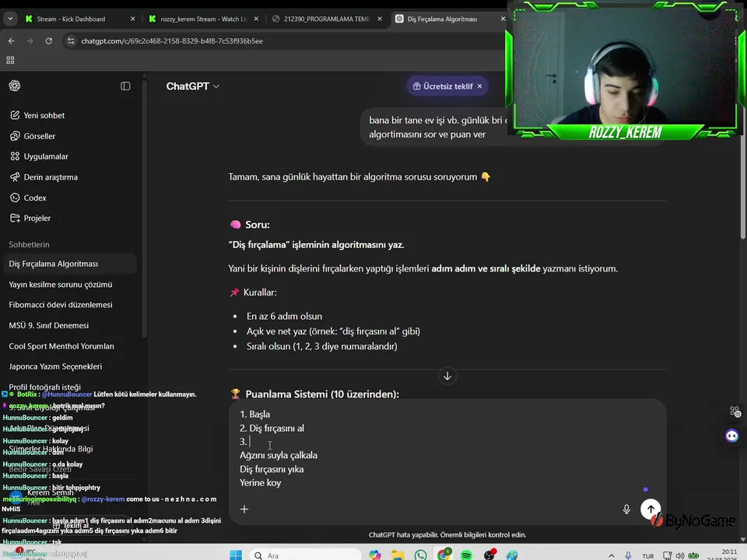Go back with the browser back arrow
747x560 pixels.
click(12, 41)
